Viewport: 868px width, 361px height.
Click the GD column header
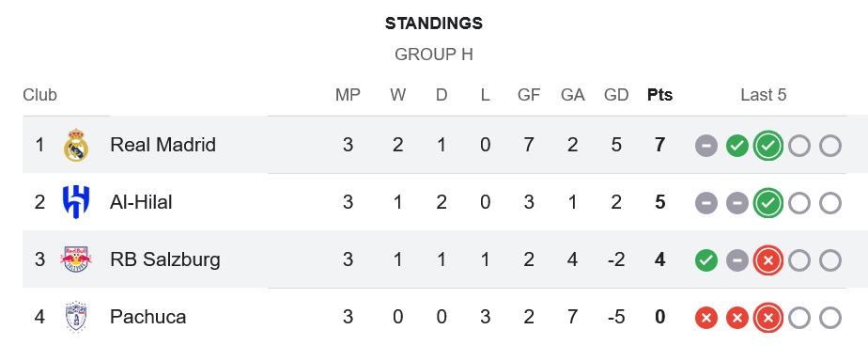tap(616, 95)
